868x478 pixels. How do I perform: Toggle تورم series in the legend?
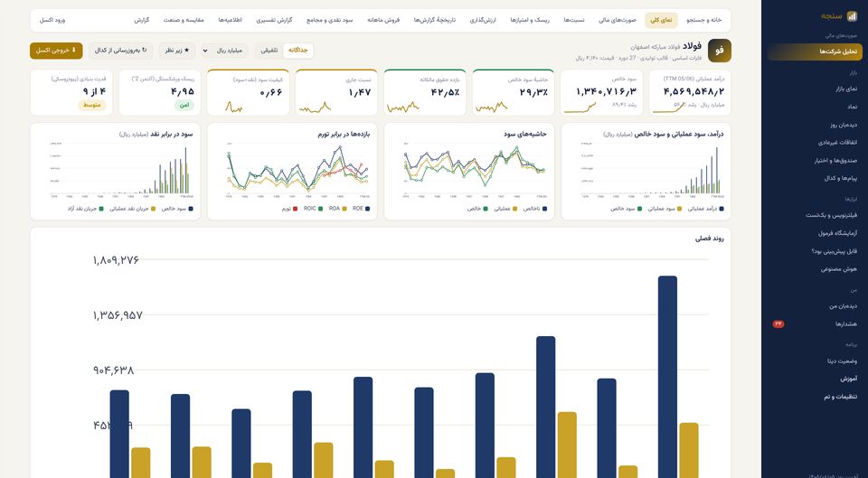coord(289,209)
